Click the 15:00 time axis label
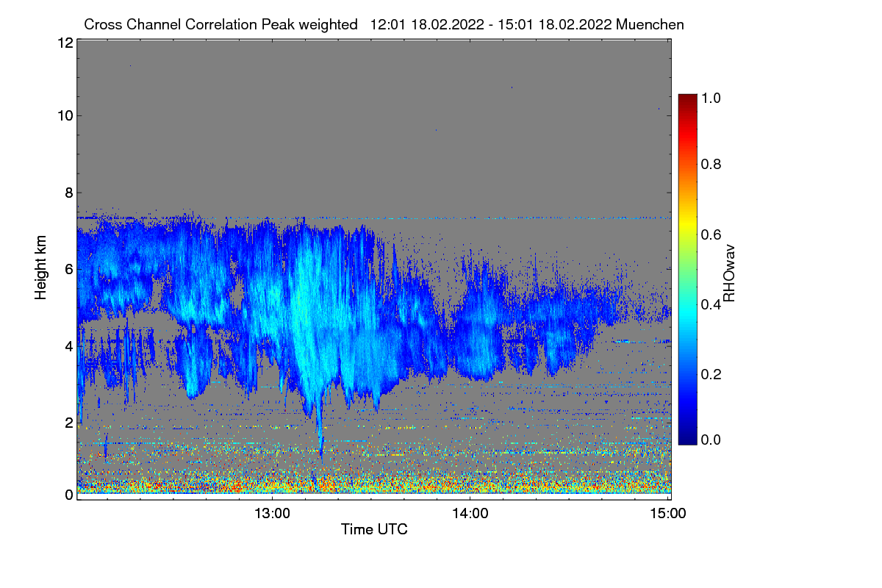Viewport: 882px width, 588px height. 668,513
